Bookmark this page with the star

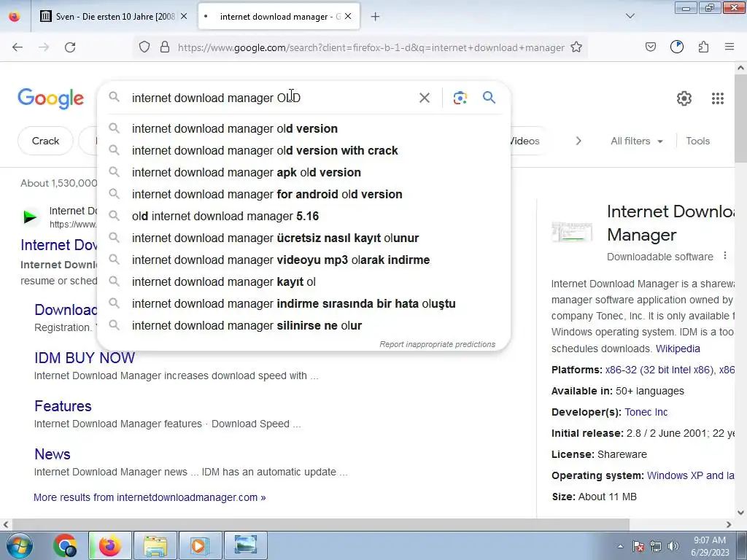click(576, 47)
